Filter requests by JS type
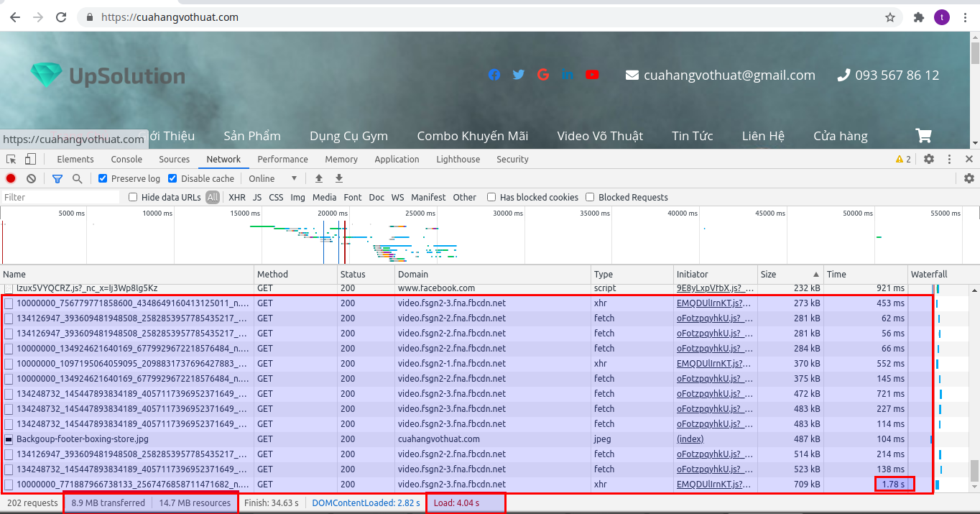 257,197
